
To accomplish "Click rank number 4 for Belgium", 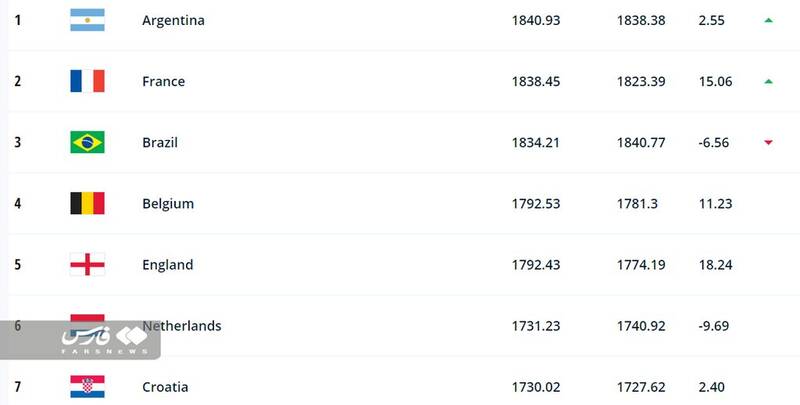I will point(17,203).
